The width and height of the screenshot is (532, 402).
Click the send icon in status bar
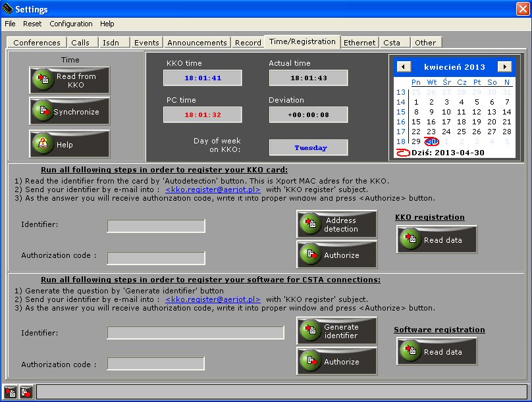pyautogui.click(x=26, y=392)
